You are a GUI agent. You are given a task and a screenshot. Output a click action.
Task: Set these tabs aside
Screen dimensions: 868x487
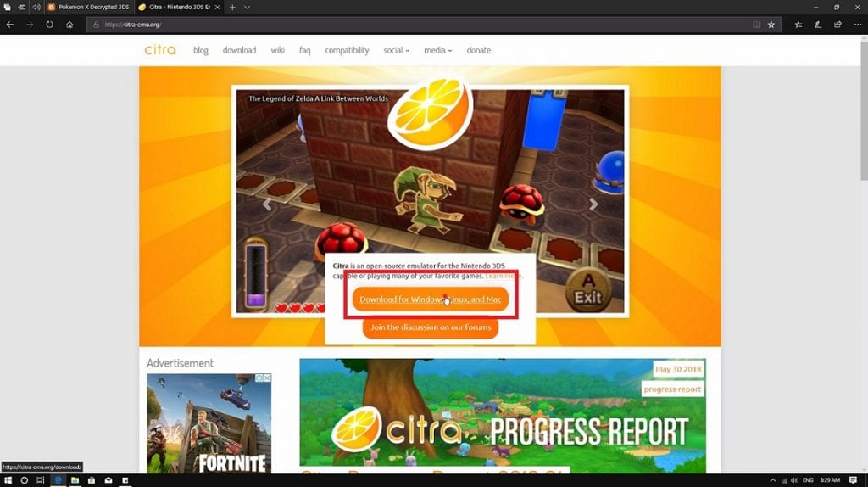21,7
